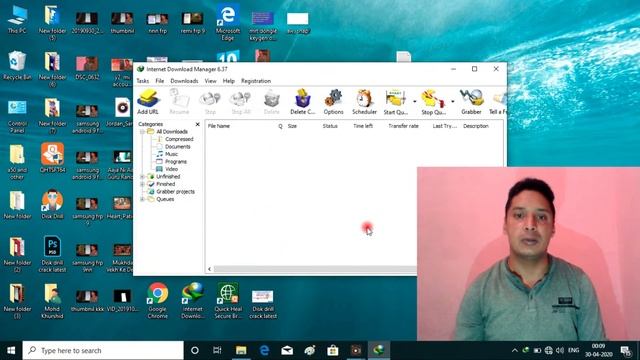Screen dimensions: 640x360
Task: Open the Registration menu
Action: coord(256,81)
